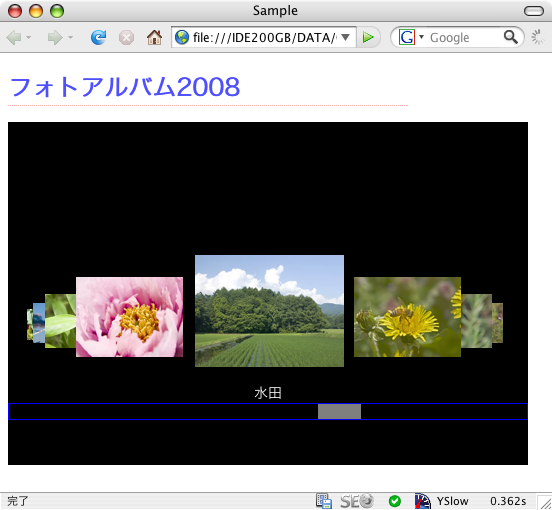Reload the page with the refresh icon
The width and height of the screenshot is (552, 510).
[x=98, y=37]
